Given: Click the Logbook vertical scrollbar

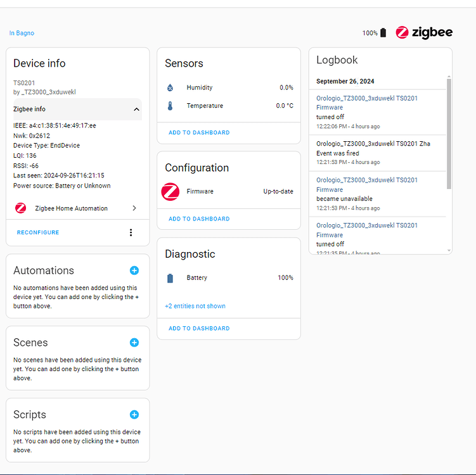Looking at the screenshot, I should click(x=449, y=133).
